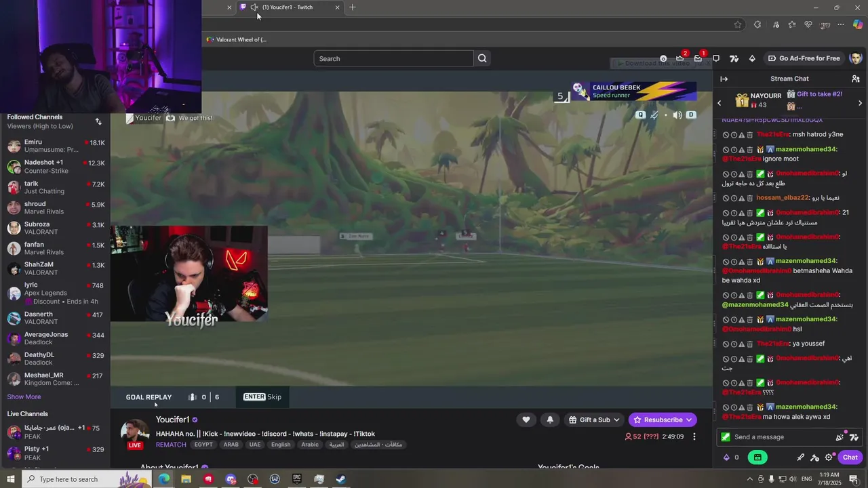
Task: Open Steam in the taskbar
Action: (341, 479)
